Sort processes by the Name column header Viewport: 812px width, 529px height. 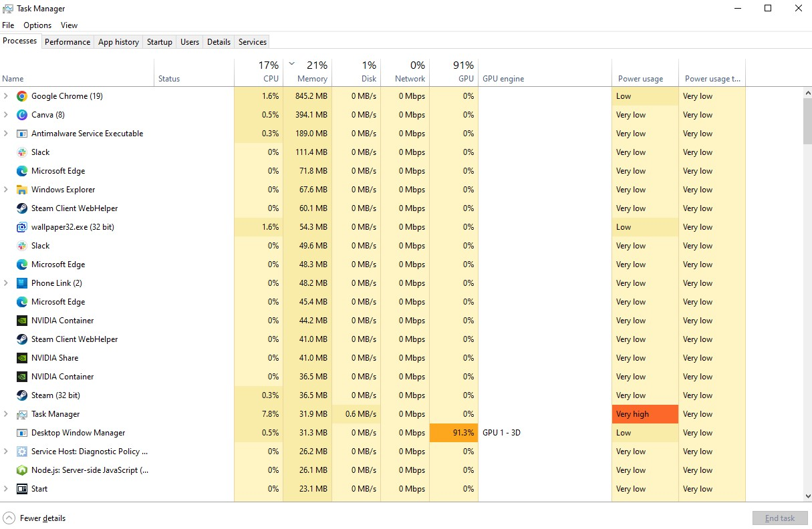(x=77, y=72)
